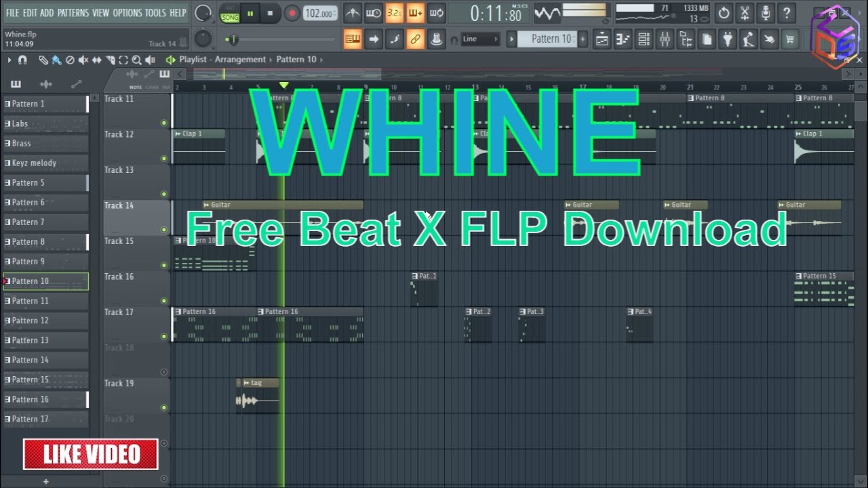Toggle wait for input before recording
Image resolution: width=868 pixels, height=488 pixels.
coord(373,13)
